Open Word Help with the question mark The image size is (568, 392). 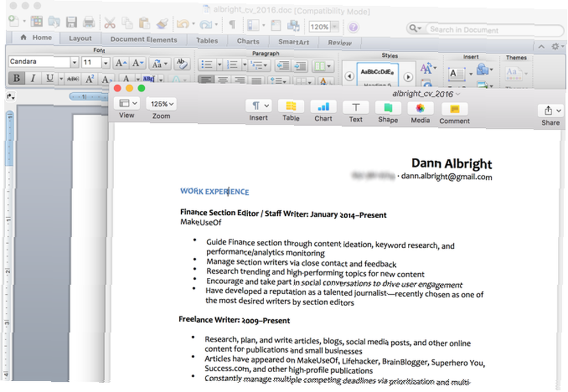pos(353,27)
